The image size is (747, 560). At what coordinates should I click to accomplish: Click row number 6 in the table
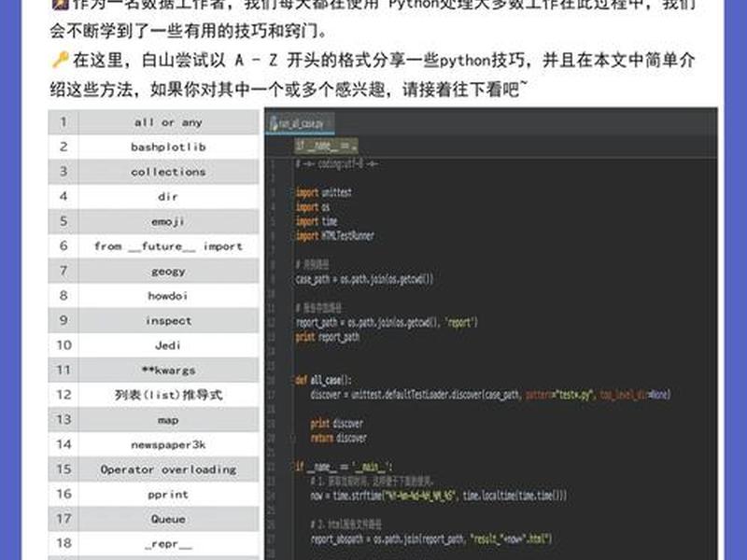coord(63,246)
